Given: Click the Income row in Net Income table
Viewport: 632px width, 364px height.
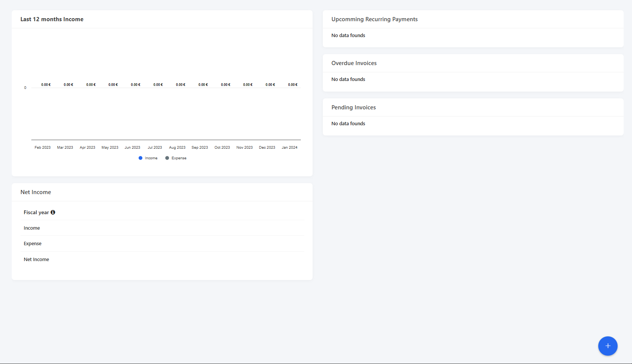Looking at the screenshot, I should click(x=162, y=228).
